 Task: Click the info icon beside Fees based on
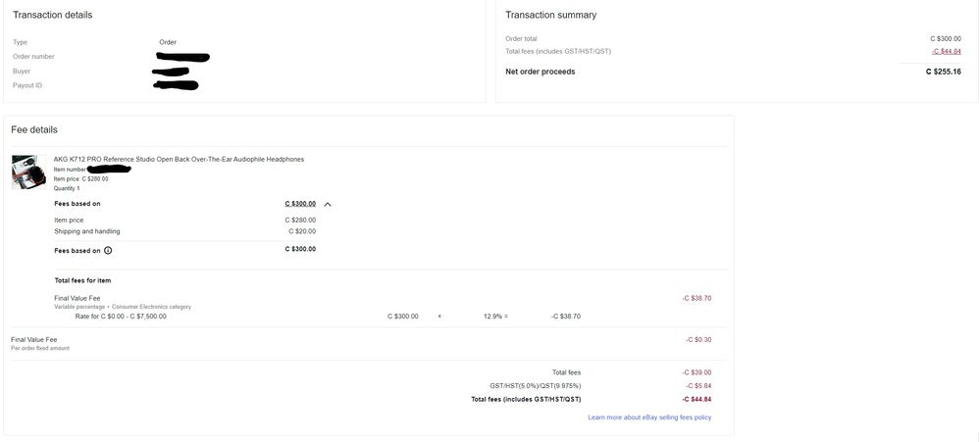pyautogui.click(x=108, y=250)
